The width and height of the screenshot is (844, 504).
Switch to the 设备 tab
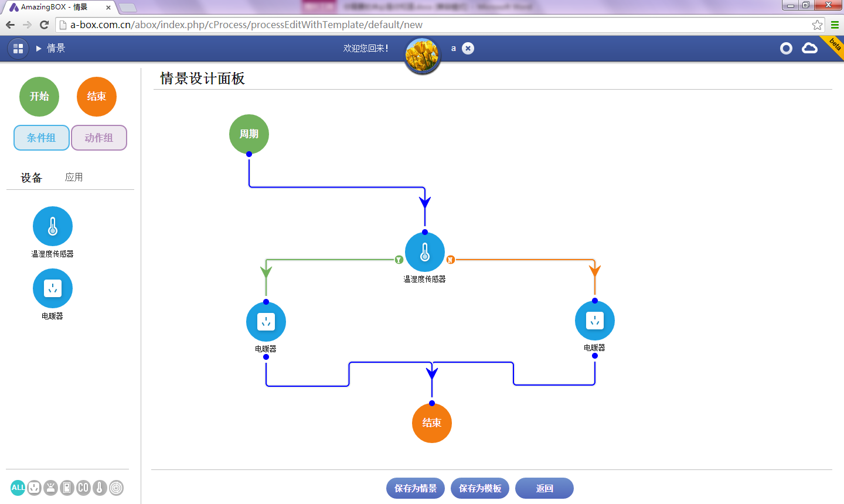32,178
